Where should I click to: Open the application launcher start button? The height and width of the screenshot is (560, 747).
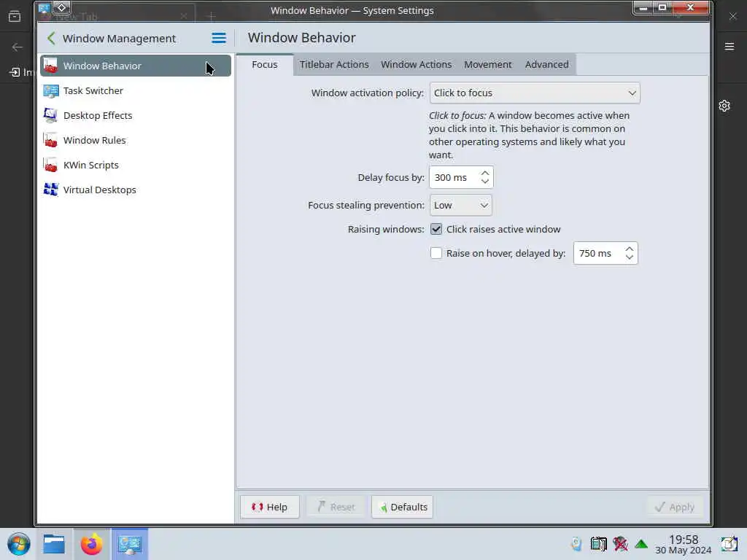[x=19, y=544]
